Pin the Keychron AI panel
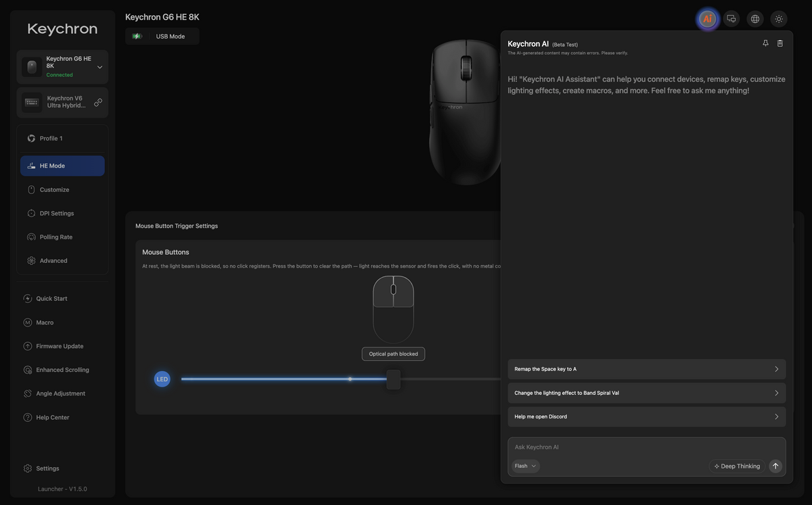Screen dimensions: 812x505 (x=765, y=43)
